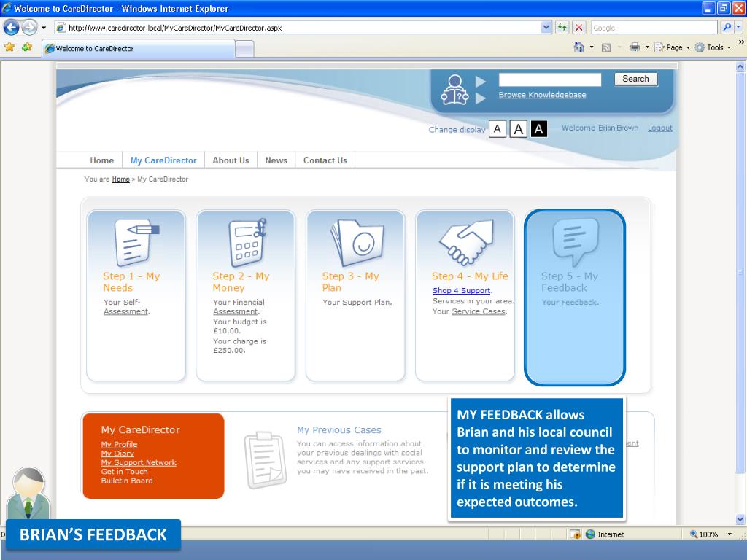747x560 pixels.
Task: Click the browser Back arrow button
Action: coord(12,28)
